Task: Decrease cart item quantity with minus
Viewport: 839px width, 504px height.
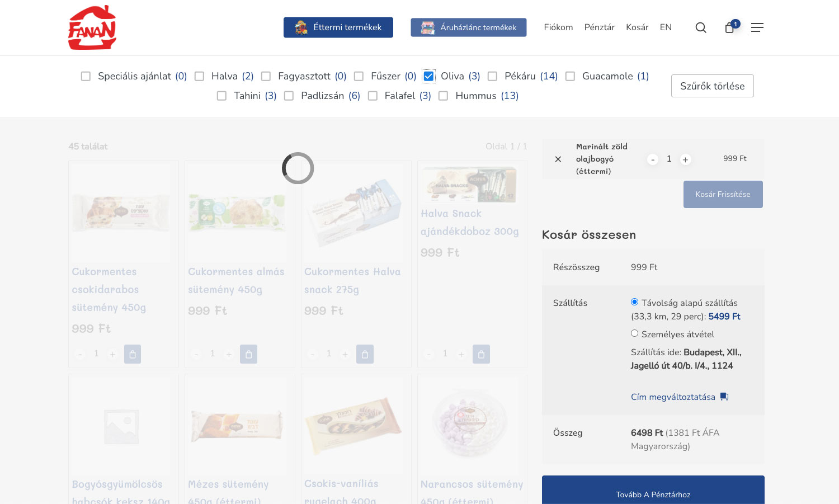Action: (x=652, y=159)
